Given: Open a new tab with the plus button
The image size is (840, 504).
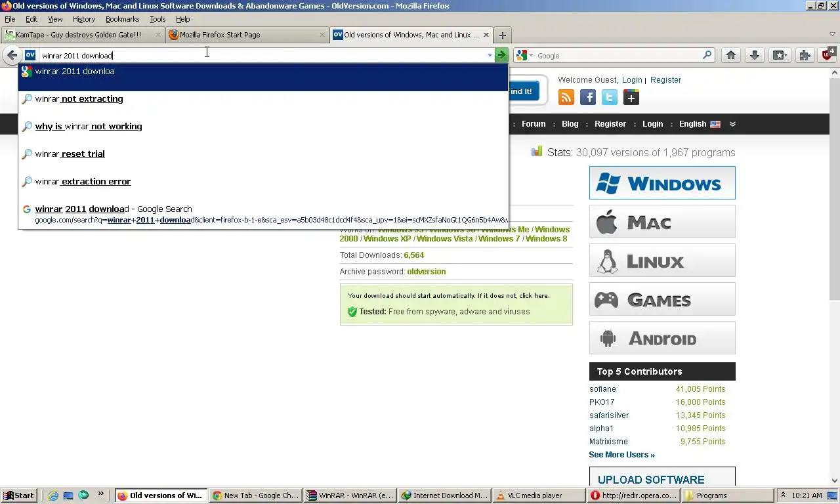Looking at the screenshot, I should tap(502, 35).
